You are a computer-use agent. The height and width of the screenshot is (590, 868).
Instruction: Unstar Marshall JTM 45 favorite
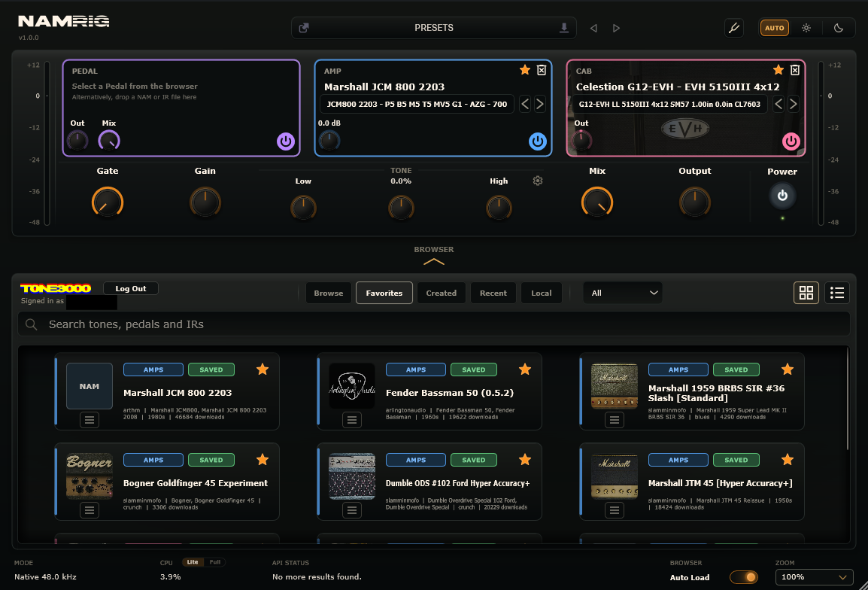click(x=788, y=459)
